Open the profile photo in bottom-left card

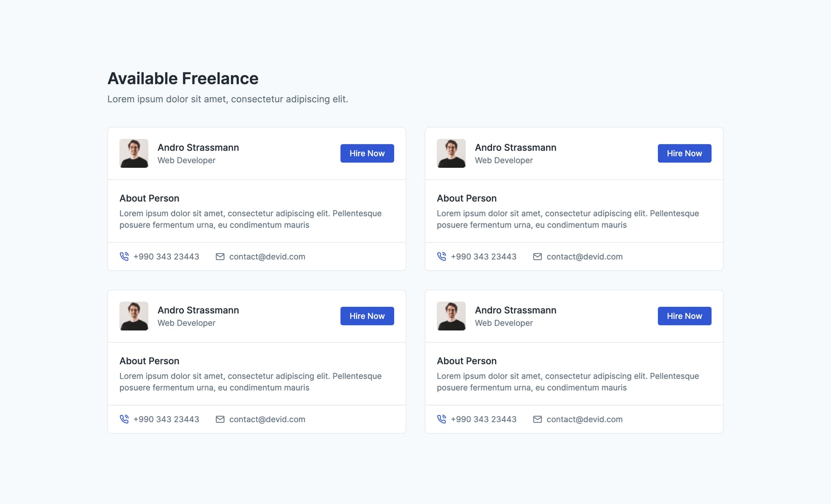click(x=134, y=316)
